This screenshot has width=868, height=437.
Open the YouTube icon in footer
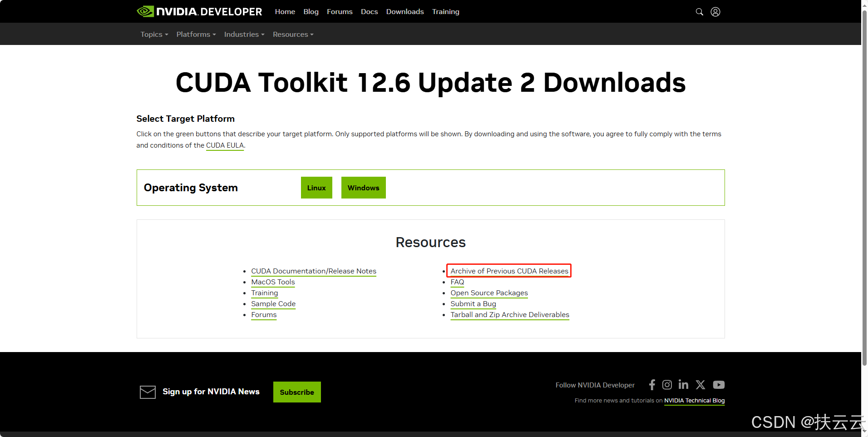pos(719,385)
